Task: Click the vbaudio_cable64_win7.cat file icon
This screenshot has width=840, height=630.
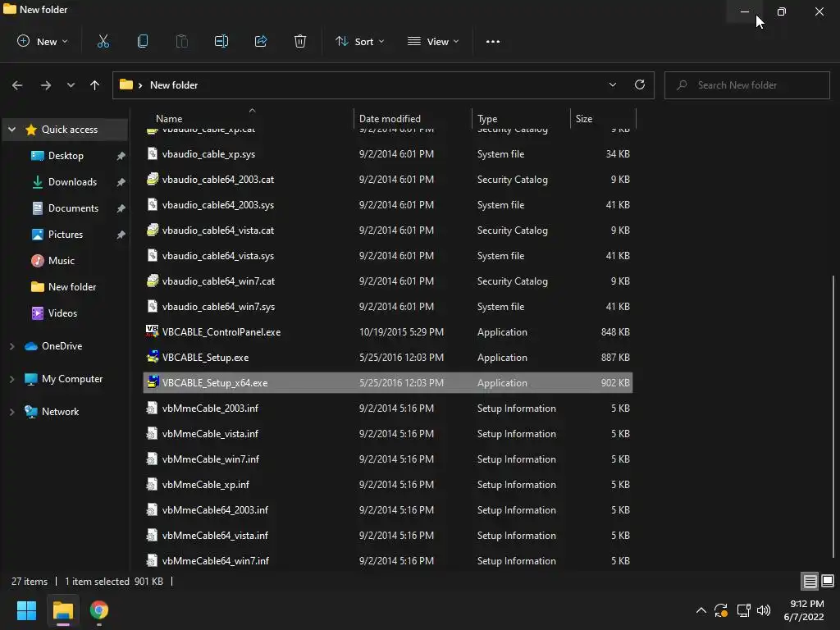Action: click(152, 281)
